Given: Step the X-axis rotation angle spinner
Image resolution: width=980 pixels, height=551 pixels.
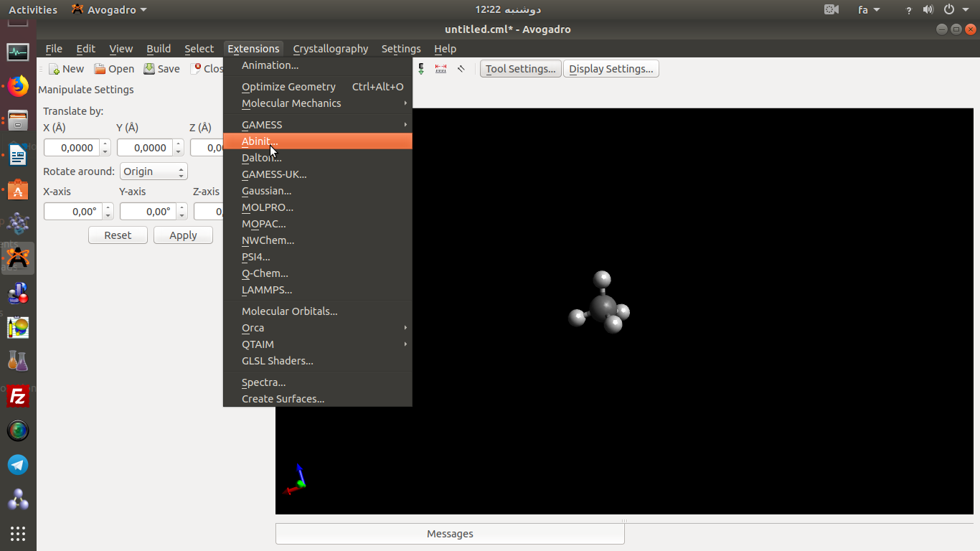Looking at the screenshot, I should click(x=108, y=212).
